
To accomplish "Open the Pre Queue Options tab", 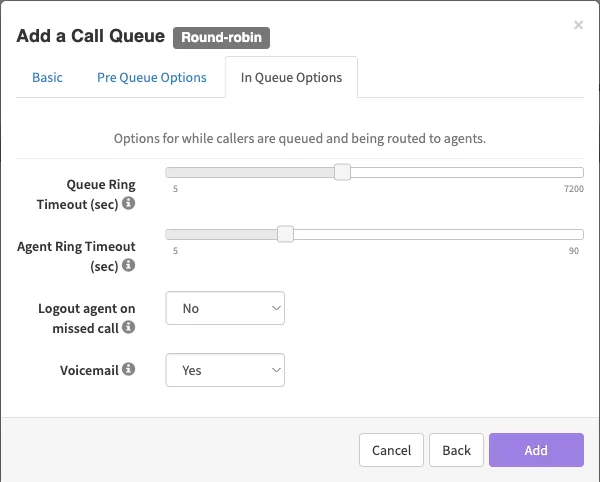I will [152, 78].
